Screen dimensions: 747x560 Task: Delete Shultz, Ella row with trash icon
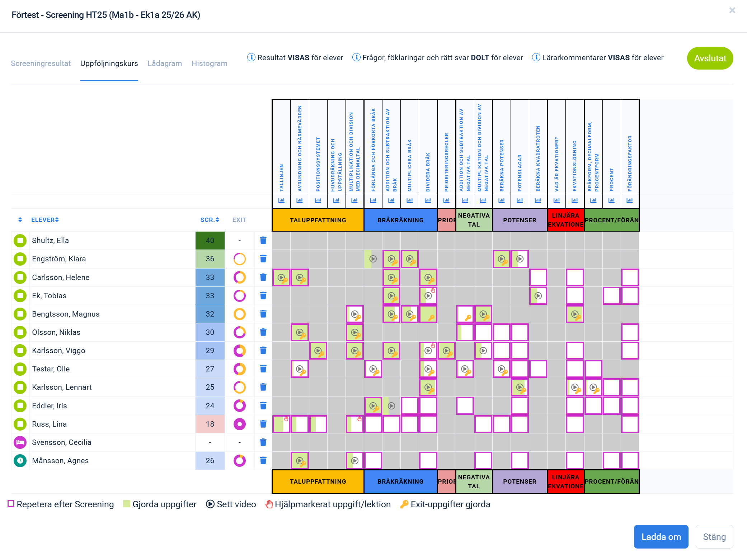263,241
